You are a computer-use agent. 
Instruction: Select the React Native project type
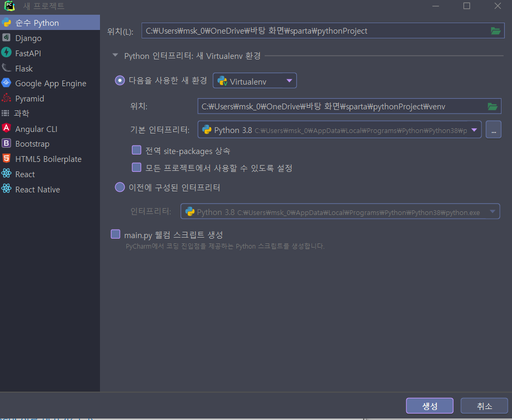50,189
